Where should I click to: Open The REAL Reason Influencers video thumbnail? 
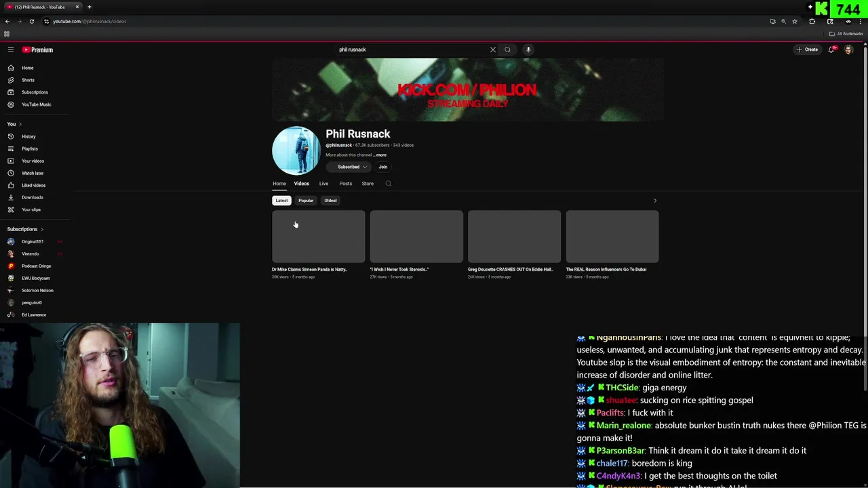click(612, 237)
